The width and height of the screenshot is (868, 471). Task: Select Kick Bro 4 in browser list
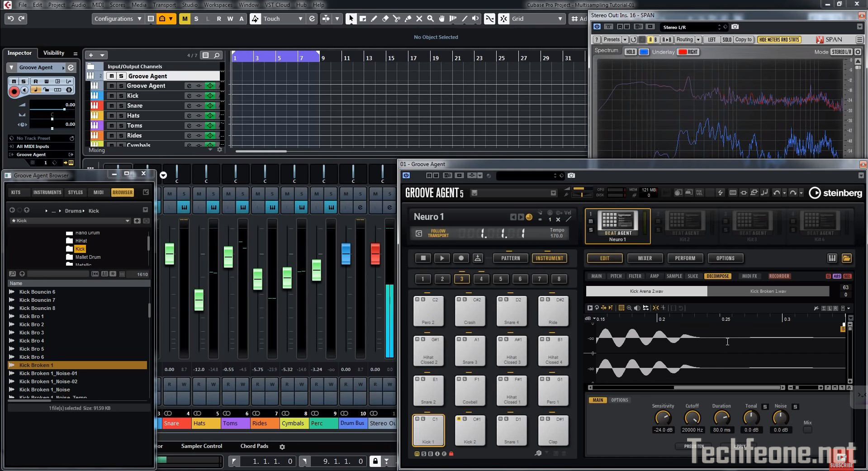click(32, 341)
